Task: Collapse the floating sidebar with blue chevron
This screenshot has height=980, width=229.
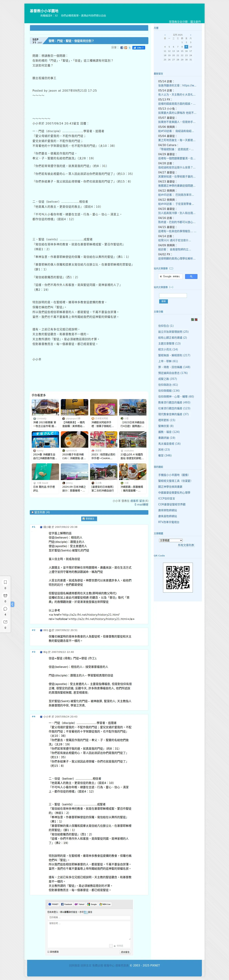Action: click(x=12, y=604)
